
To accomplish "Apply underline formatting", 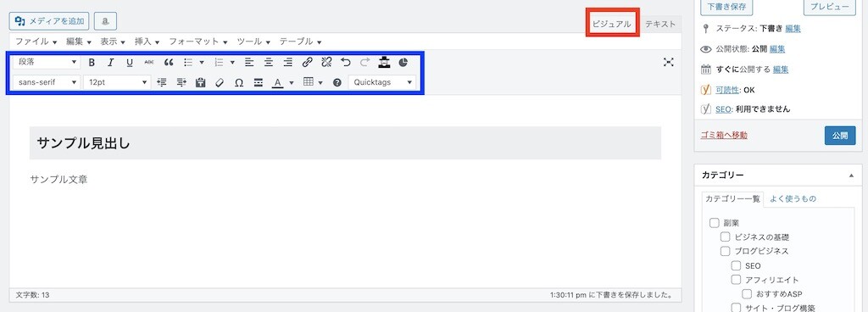I will [x=130, y=63].
